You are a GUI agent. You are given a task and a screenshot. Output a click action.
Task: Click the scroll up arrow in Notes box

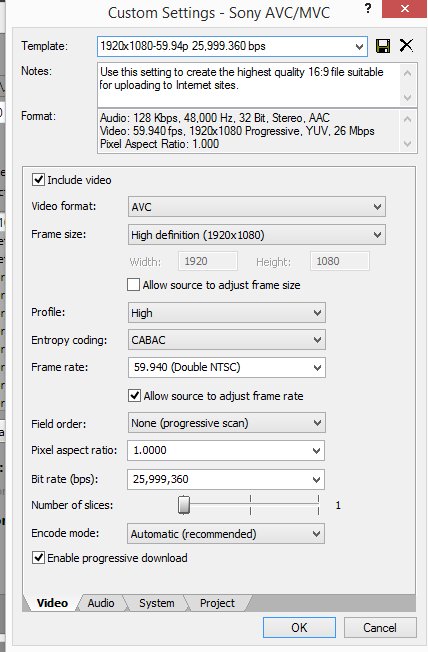pyautogui.click(x=408, y=73)
